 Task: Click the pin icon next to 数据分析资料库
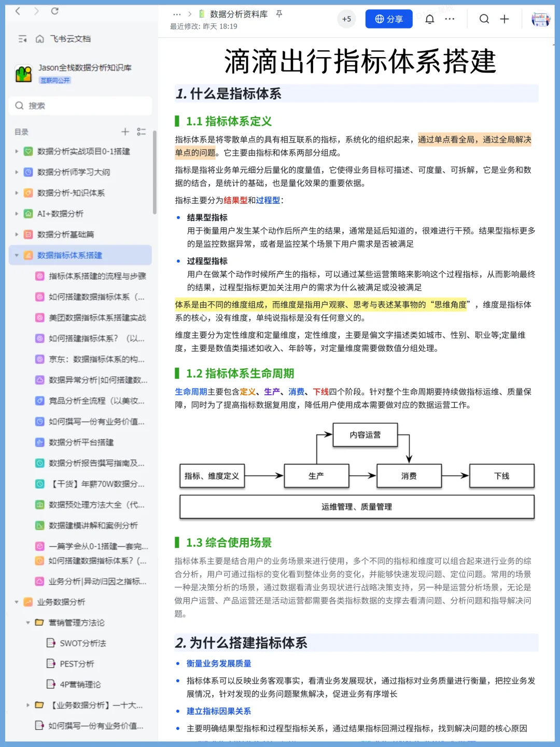[278, 15]
